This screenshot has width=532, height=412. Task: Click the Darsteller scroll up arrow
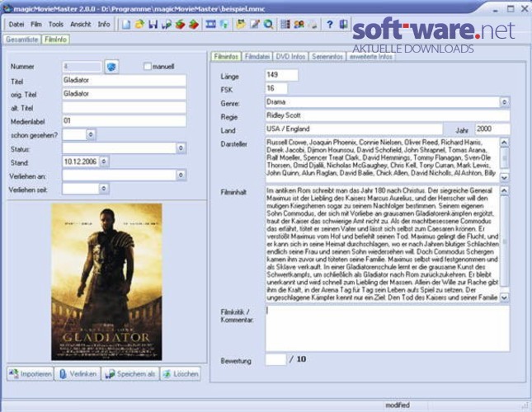tap(505, 143)
